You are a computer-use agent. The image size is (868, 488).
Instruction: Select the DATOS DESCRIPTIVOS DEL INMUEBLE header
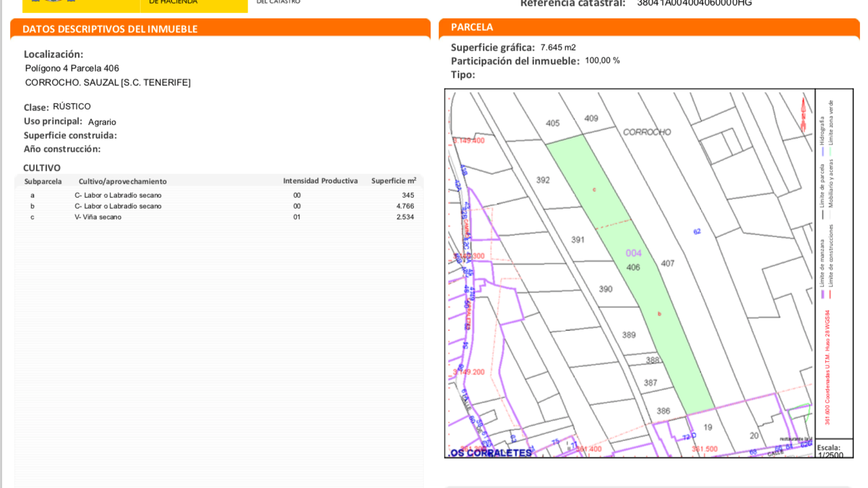coord(110,29)
